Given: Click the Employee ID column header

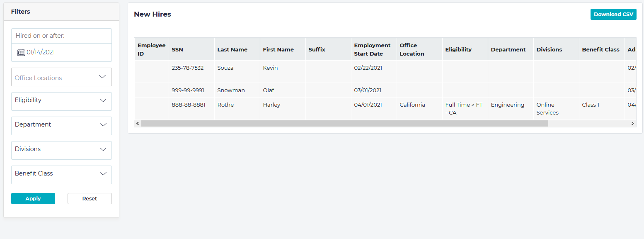Looking at the screenshot, I should pos(151,50).
